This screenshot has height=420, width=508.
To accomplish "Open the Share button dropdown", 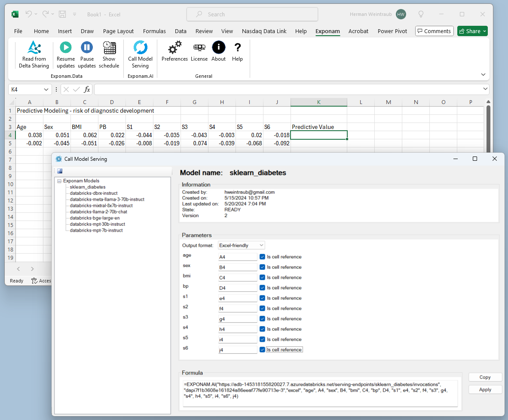I will click(485, 31).
